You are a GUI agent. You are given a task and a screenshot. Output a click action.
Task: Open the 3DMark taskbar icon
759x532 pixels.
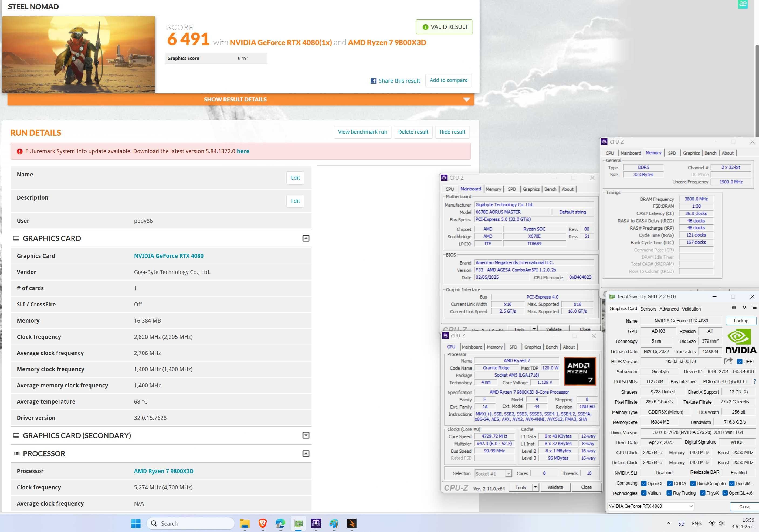[x=352, y=523]
